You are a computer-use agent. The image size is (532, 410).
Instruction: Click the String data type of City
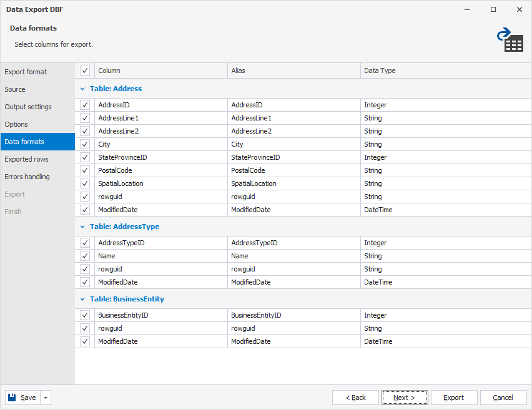(446, 144)
